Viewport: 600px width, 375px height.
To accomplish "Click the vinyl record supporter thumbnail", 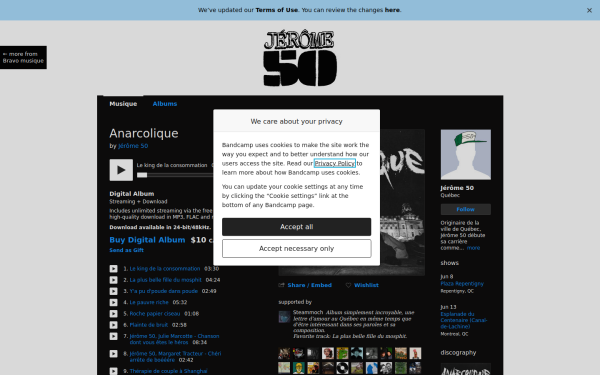I will click(342, 368).
